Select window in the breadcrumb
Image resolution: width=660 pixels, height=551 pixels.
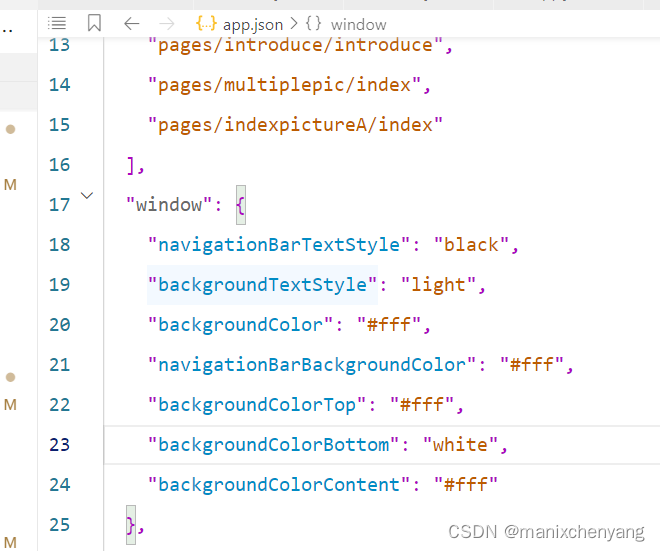point(358,25)
